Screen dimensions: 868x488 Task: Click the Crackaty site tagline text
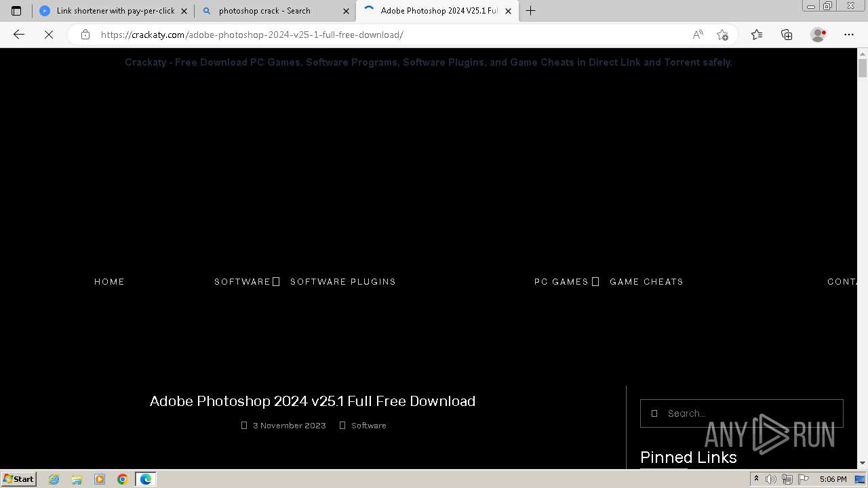tap(429, 62)
